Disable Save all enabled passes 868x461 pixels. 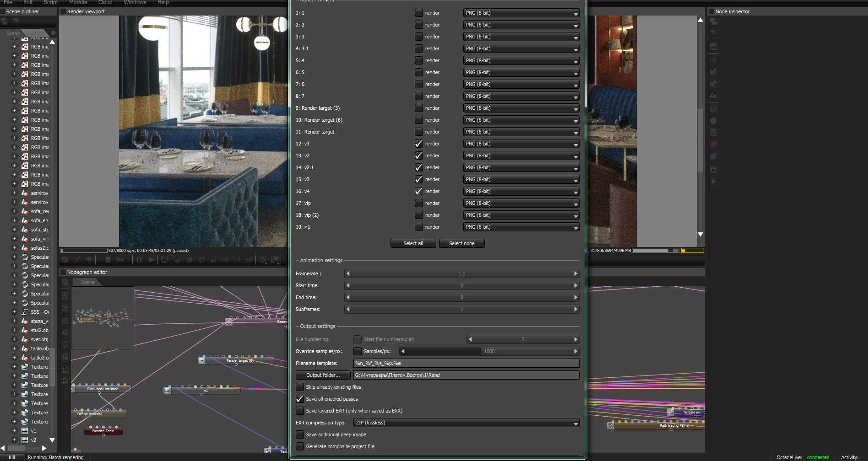(x=300, y=399)
